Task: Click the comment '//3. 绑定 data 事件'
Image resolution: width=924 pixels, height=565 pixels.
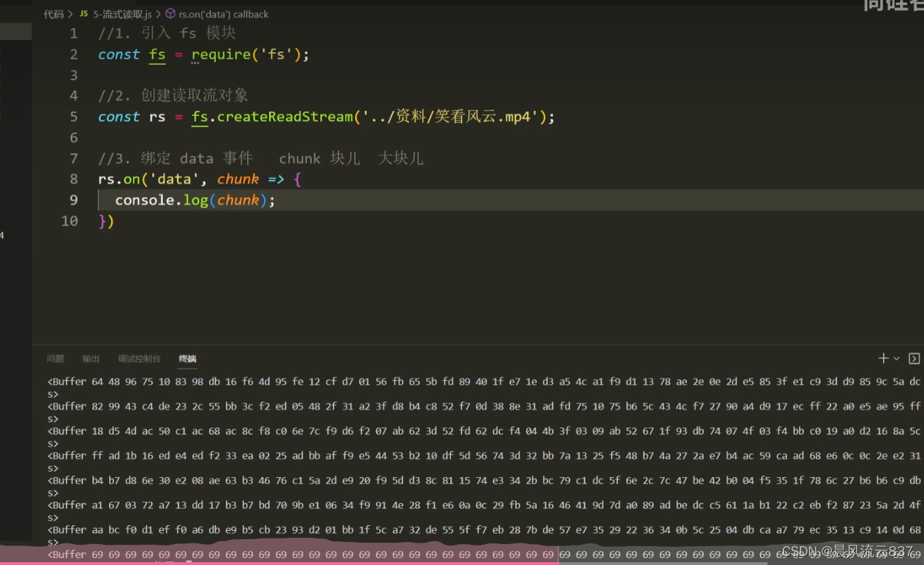Action: click(175, 159)
